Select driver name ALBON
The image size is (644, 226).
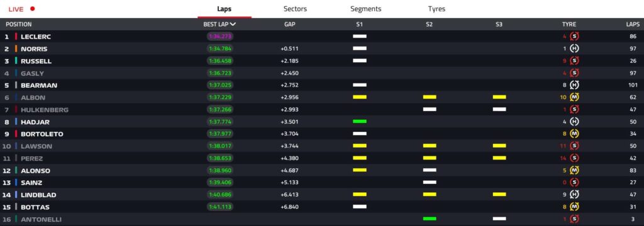pyautogui.click(x=33, y=97)
